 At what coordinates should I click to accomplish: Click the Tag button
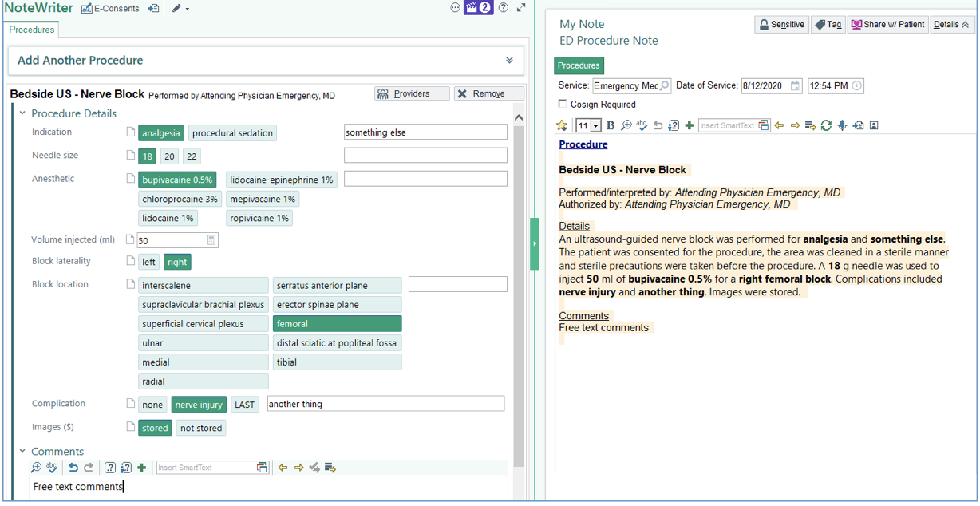pos(828,25)
